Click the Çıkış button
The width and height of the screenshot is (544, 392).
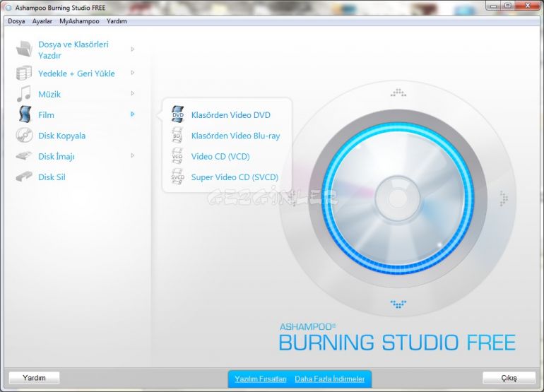point(509,378)
